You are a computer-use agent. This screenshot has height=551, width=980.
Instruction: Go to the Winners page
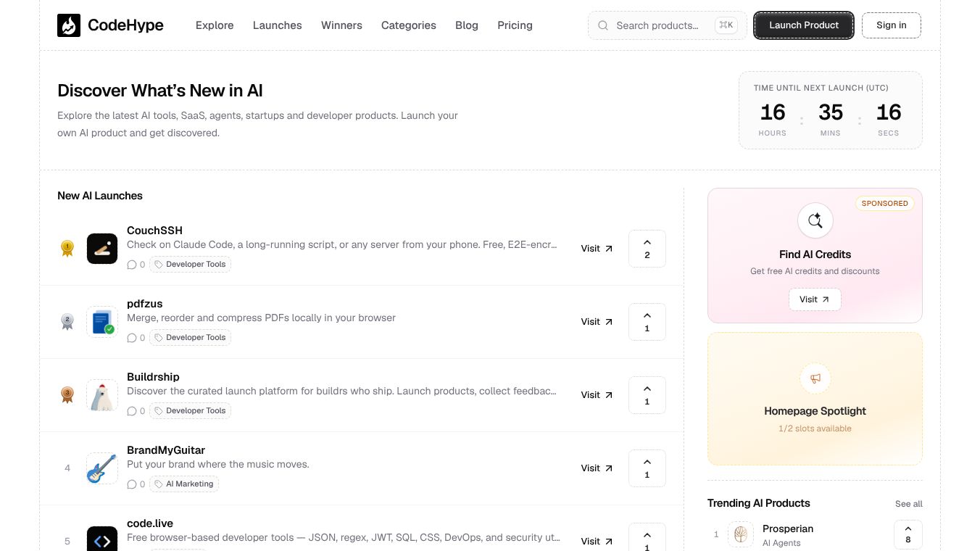[341, 25]
